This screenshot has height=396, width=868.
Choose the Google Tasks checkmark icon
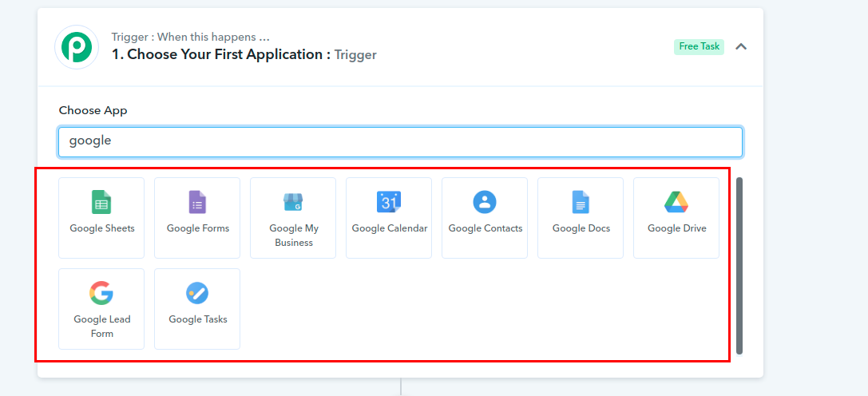click(x=197, y=293)
